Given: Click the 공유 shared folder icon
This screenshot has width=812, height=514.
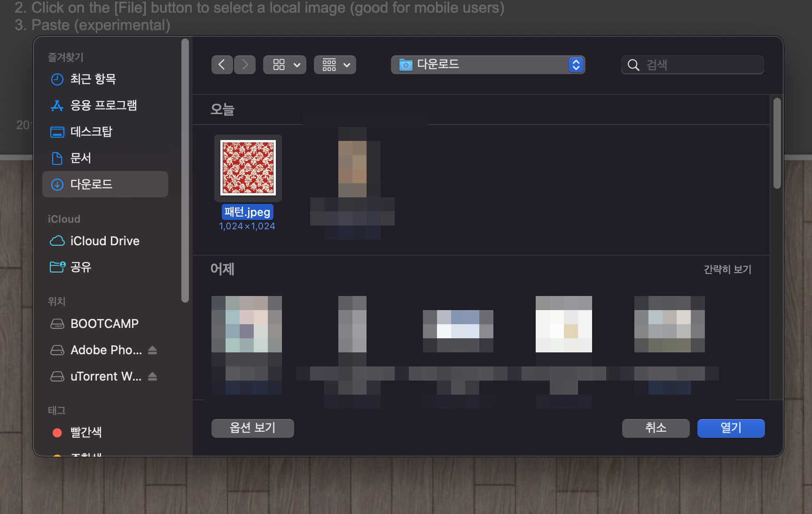Looking at the screenshot, I should [57, 267].
